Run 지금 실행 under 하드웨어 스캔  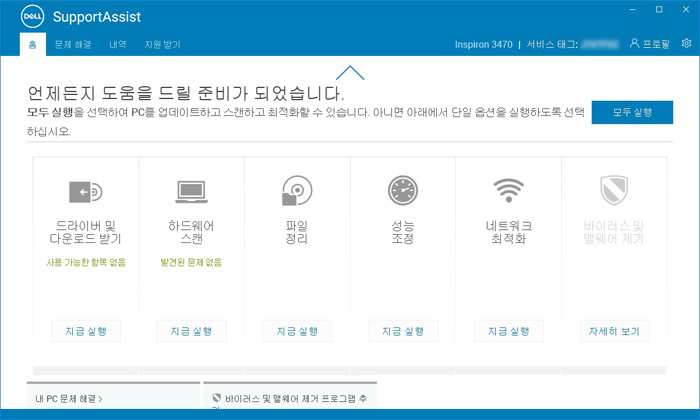192,331
